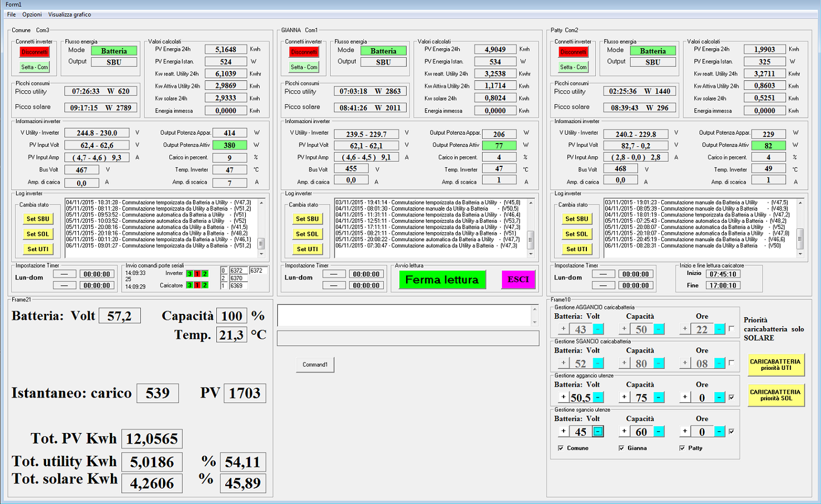Click the Command1 button
821x504 pixels.
pyautogui.click(x=315, y=365)
